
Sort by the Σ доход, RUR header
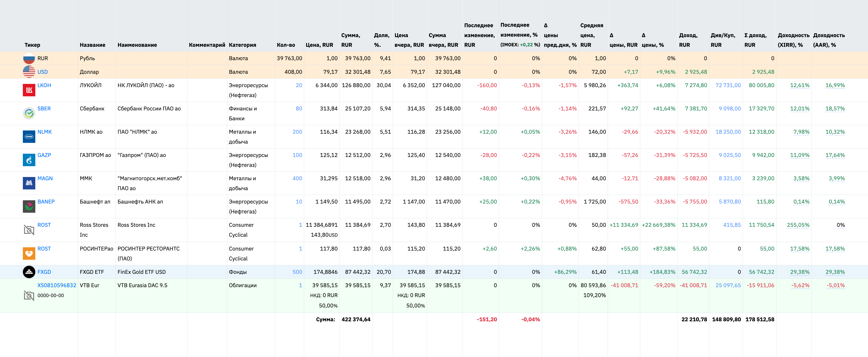(x=755, y=40)
